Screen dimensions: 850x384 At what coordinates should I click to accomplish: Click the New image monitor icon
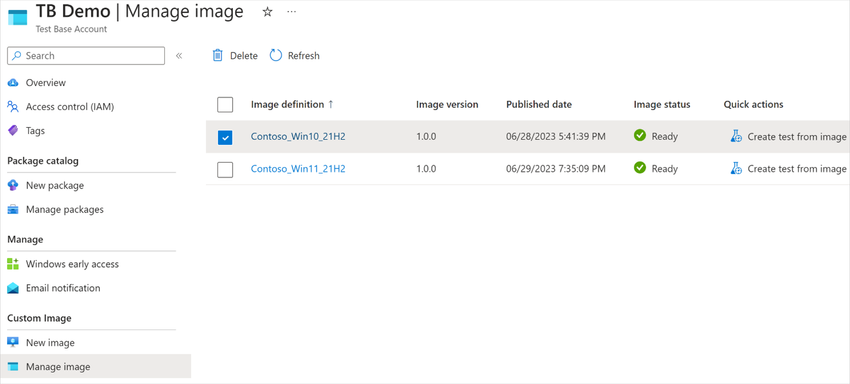[13, 343]
